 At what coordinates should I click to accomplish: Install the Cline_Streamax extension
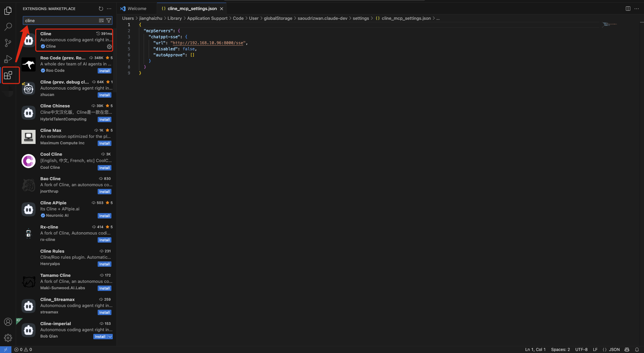click(104, 312)
